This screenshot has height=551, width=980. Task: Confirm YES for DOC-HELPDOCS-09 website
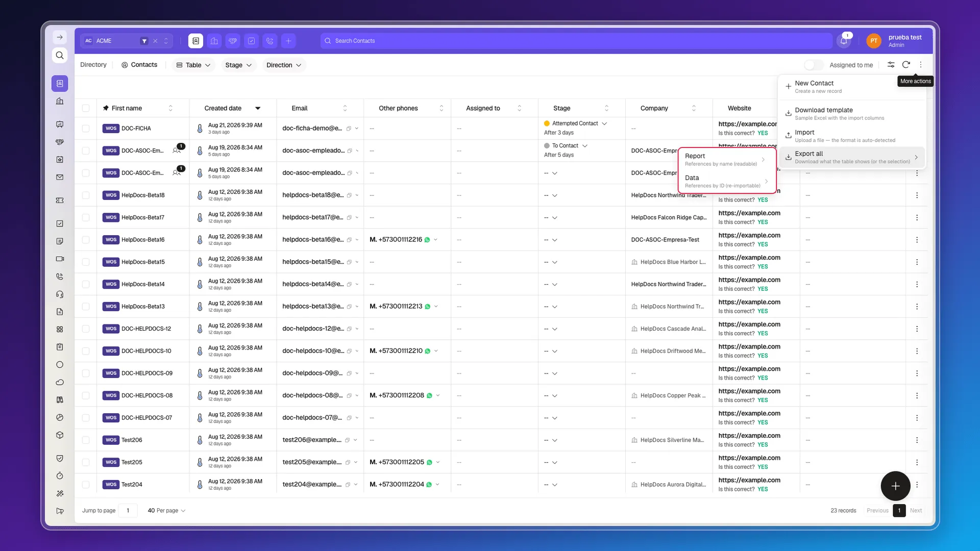tap(763, 378)
